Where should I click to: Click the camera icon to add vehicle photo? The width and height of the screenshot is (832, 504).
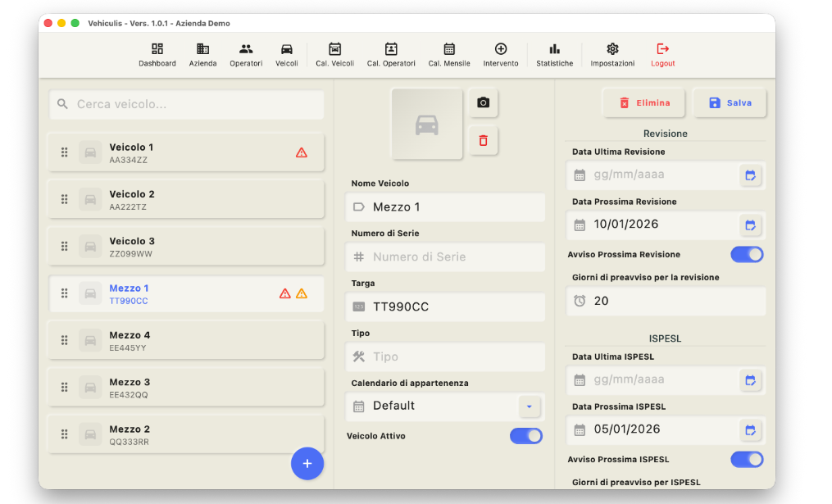point(483,102)
